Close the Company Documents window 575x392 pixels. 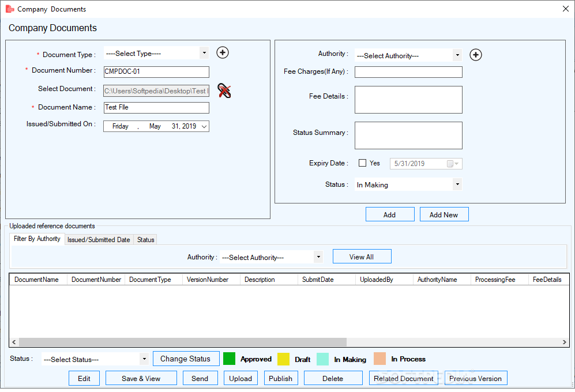pyautogui.click(x=565, y=9)
